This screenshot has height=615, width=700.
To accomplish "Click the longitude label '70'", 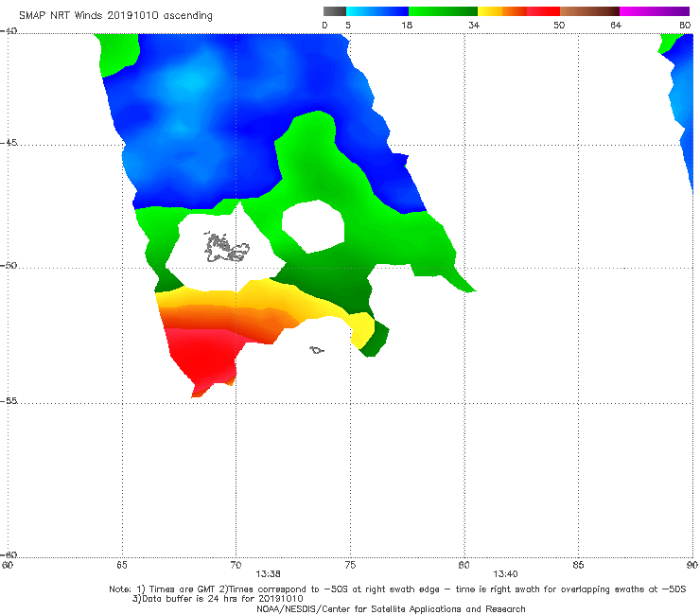I will coord(236,566).
